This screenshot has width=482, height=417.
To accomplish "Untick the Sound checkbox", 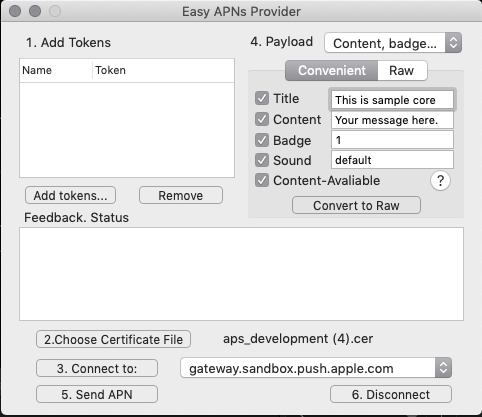I will pos(262,160).
